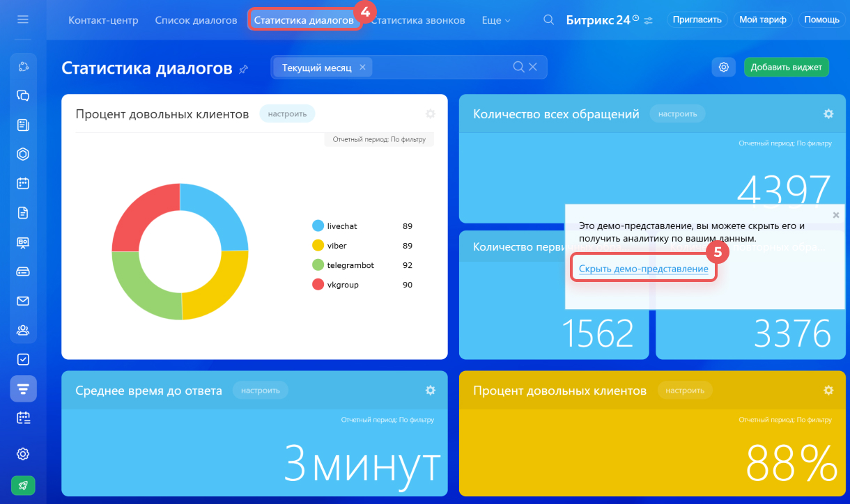Image resolution: width=850 pixels, height=504 pixels.
Task: Open the mail envelope sidebar icon
Action: point(23,301)
